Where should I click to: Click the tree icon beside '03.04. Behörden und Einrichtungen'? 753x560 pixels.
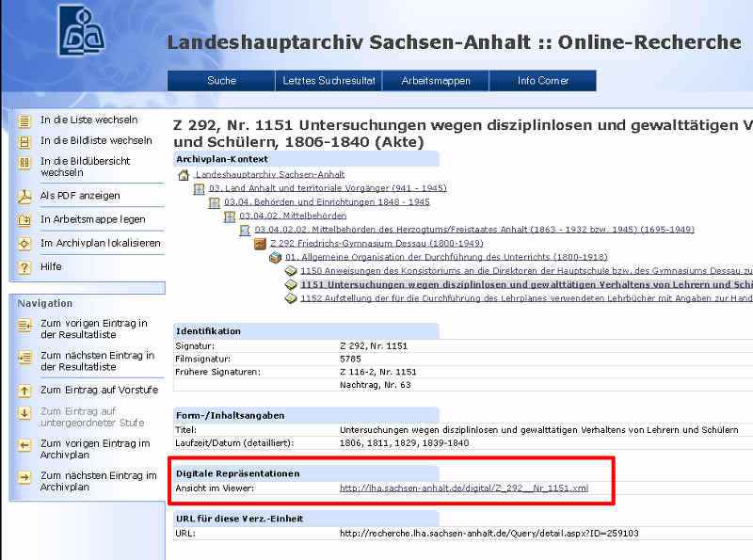pyautogui.click(x=215, y=202)
